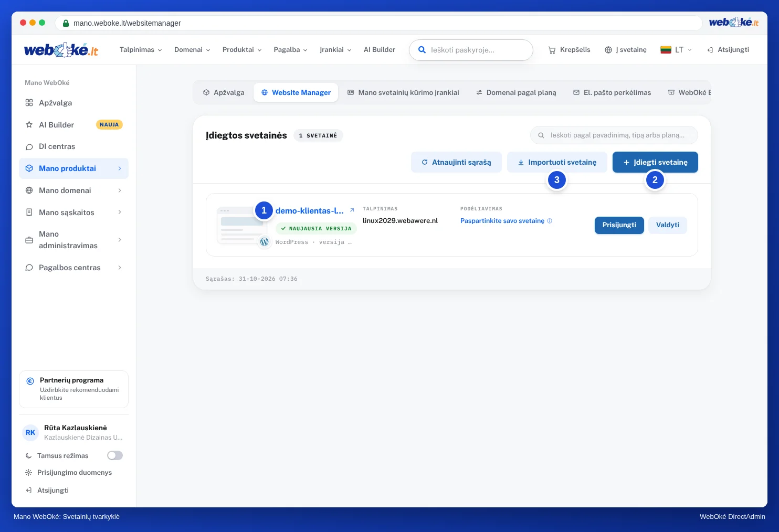
Task: Click the moon icon beside Tamsus režimas
Action: click(29, 456)
